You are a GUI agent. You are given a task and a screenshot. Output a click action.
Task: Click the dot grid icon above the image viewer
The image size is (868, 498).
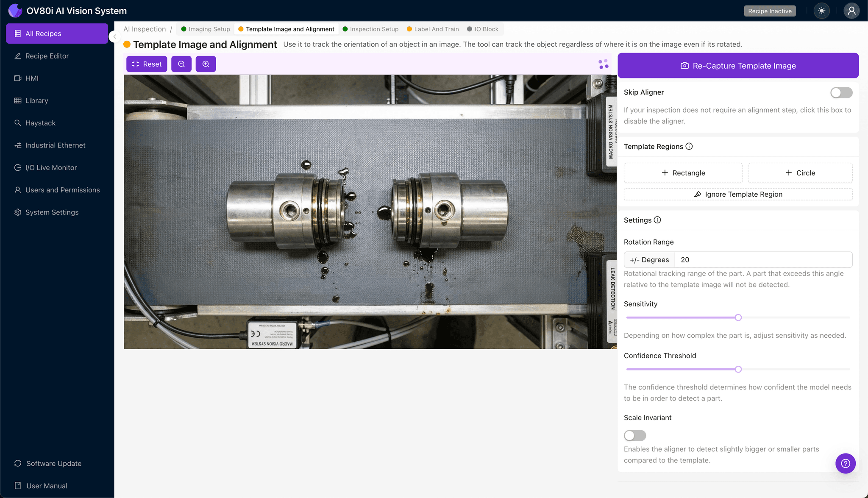(603, 64)
